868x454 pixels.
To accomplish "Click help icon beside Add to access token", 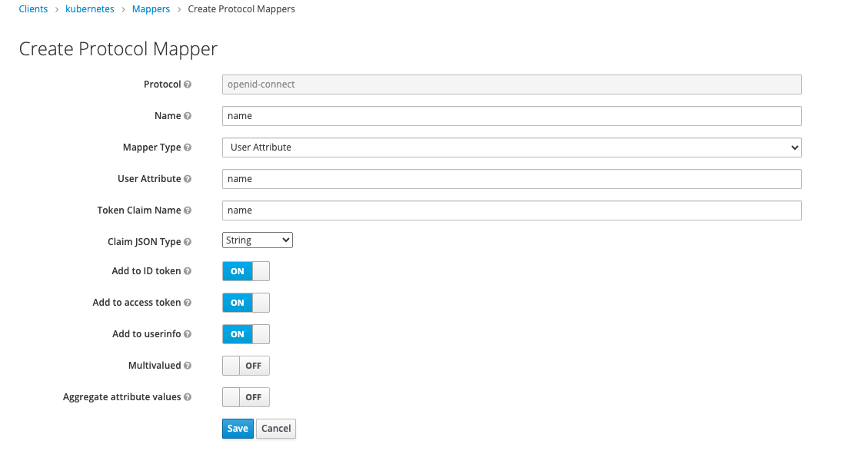I will pos(188,303).
